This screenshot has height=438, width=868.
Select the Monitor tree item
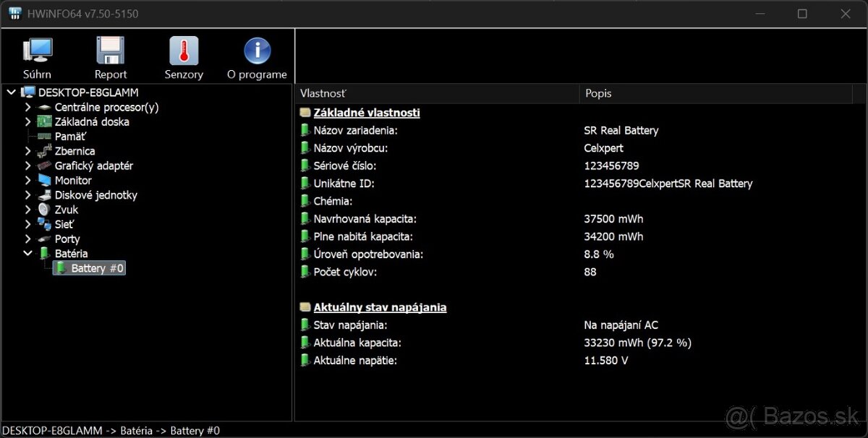(x=73, y=181)
